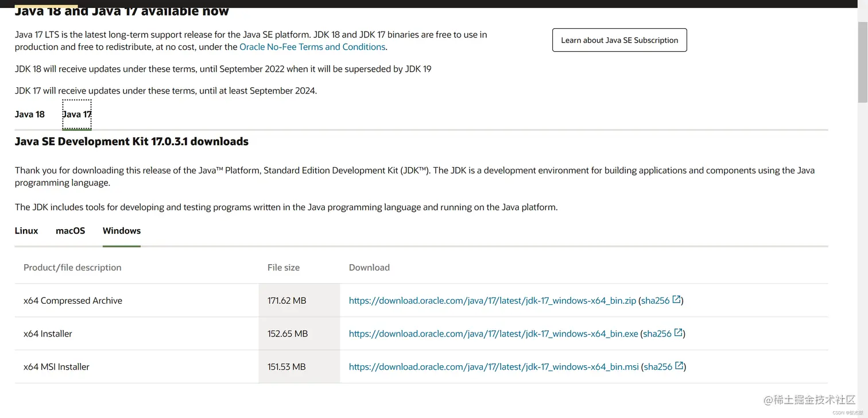Open sha256 link for zip archive
Viewport: 868px width, 418px height.
pyautogui.click(x=656, y=300)
